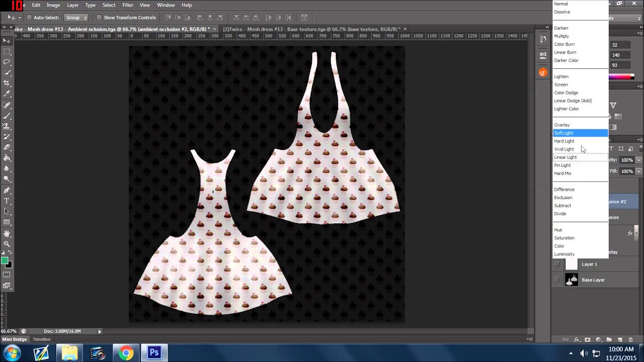Enable Show Transform Controls checkbox
The image size is (644, 362).
[x=99, y=18]
